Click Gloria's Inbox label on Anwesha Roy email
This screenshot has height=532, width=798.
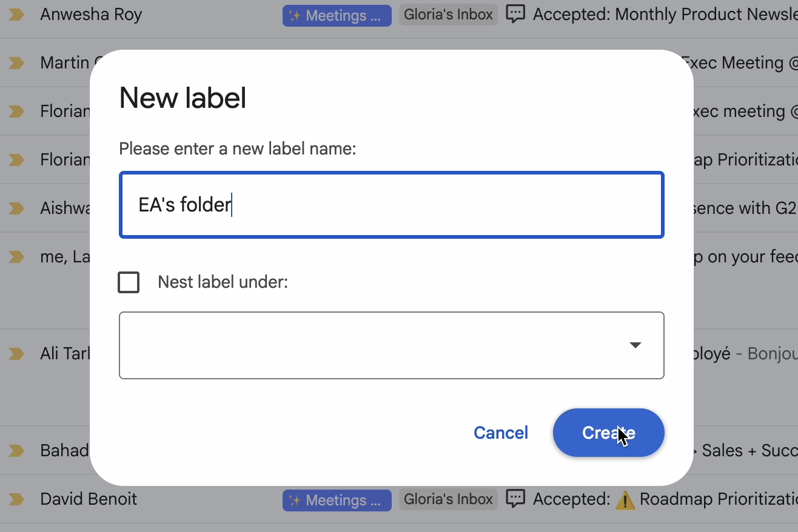coord(448,15)
